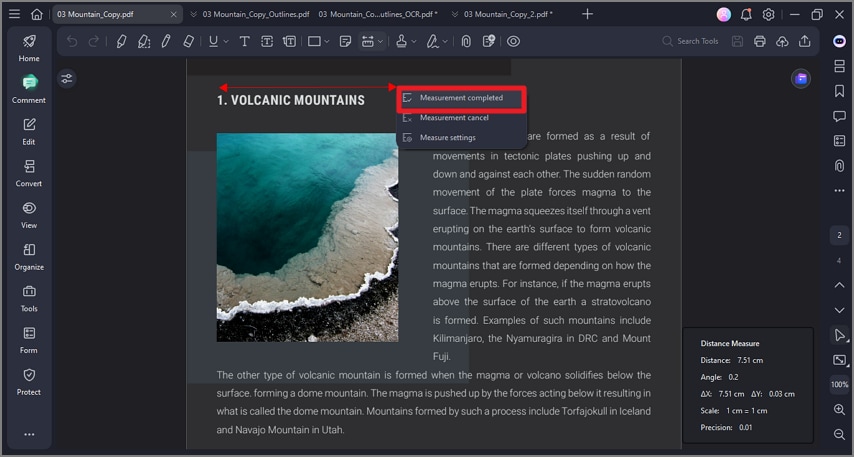Open the Convert section in left sidebar
The width and height of the screenshot is (854, 457).
click(29, 173)
